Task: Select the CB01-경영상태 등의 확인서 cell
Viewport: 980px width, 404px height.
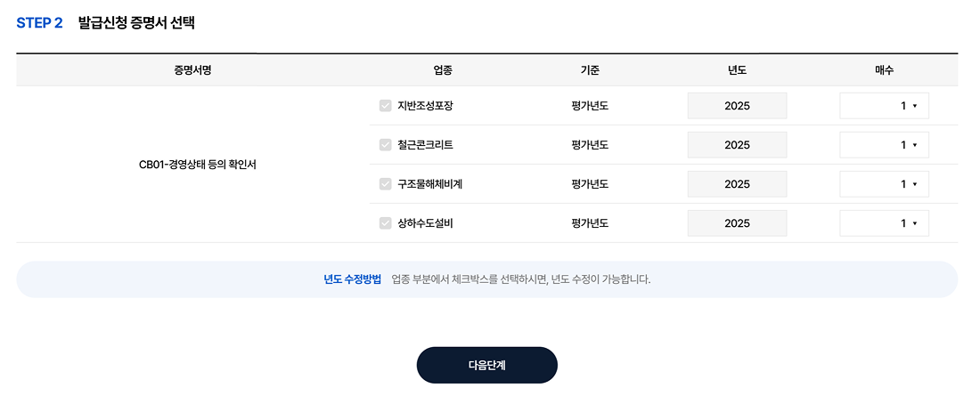Action: pos(198,165)
